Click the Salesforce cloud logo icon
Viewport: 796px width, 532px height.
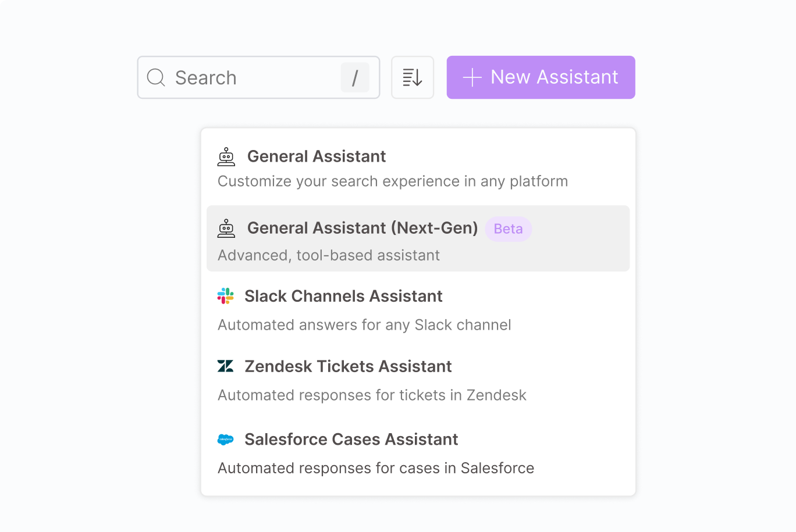pyautogui.click(x=225, y=440)
